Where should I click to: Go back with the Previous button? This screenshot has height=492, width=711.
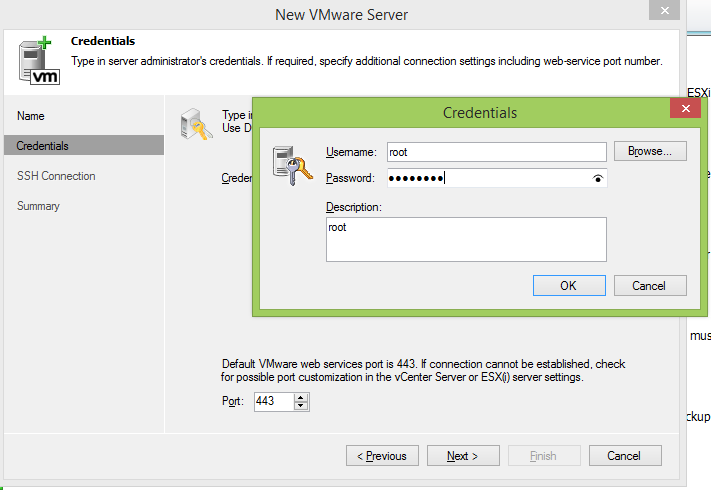pos(382,456)
